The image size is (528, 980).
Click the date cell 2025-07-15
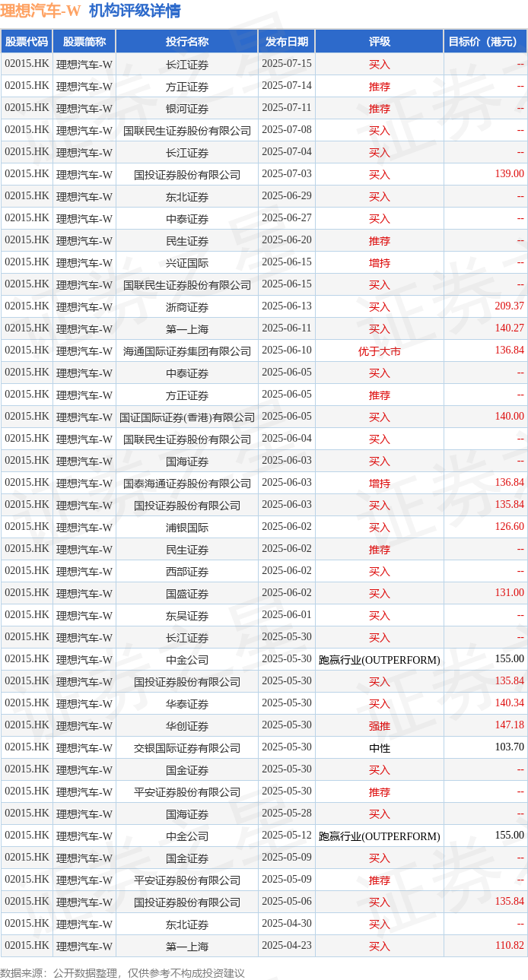click(x=287, y=64)
